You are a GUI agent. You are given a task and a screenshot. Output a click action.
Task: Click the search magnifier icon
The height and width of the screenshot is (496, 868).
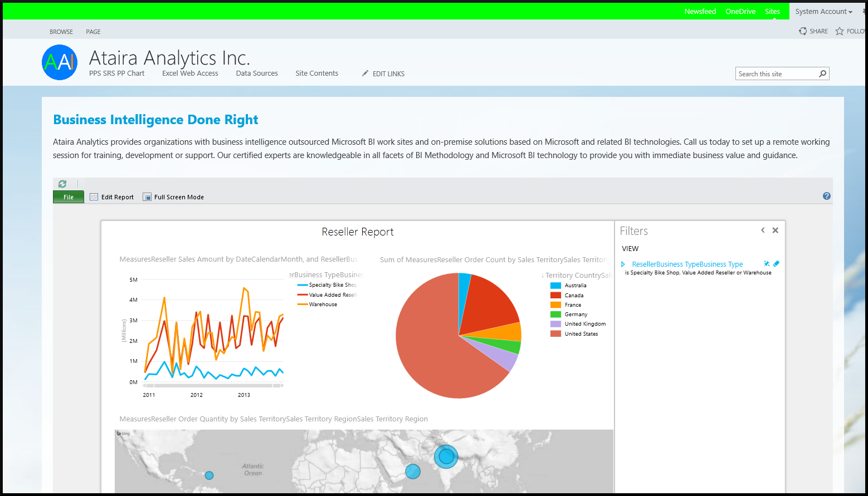pos(822,73)
